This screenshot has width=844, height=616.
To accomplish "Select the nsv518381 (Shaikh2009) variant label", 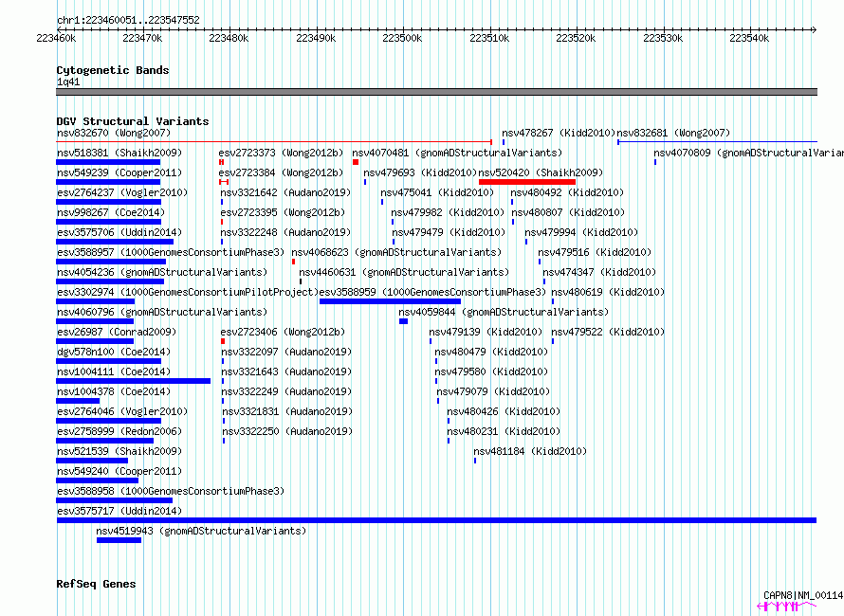I will pyautogui.click(x=119, y=153).
